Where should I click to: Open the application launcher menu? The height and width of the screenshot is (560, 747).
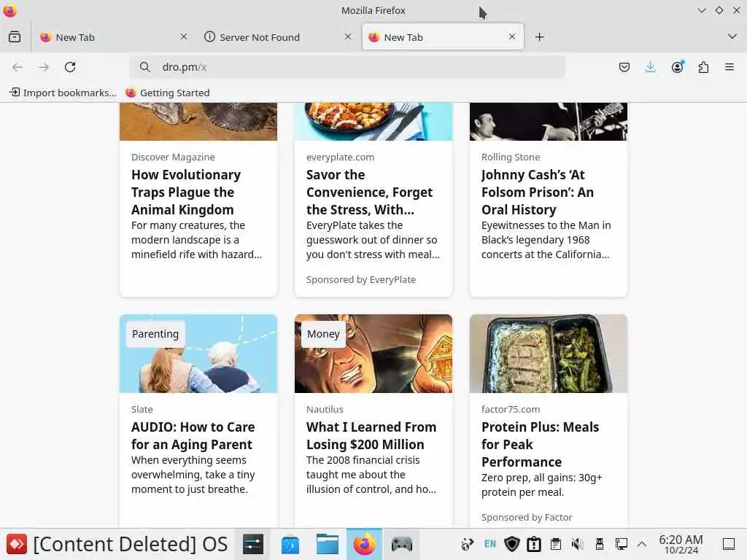point(16,544)
